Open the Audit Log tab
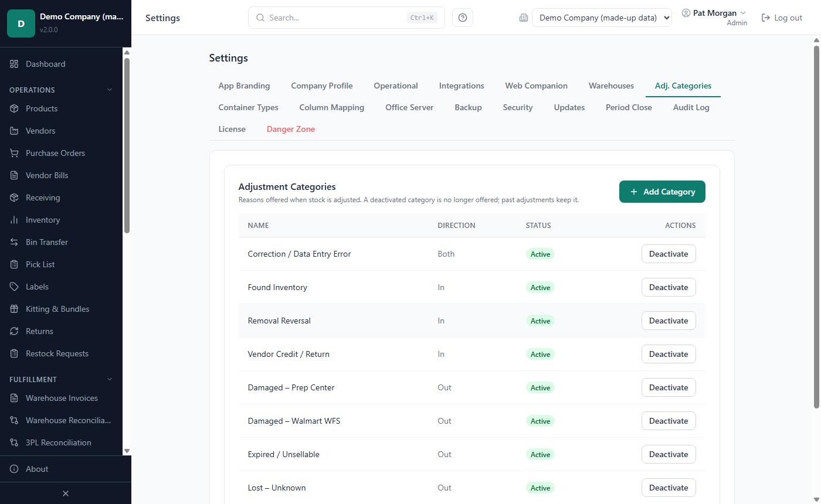 coord(691,107)
